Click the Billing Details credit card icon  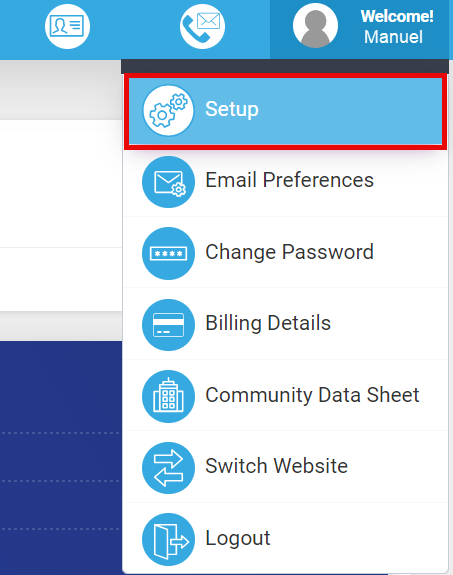168,325
